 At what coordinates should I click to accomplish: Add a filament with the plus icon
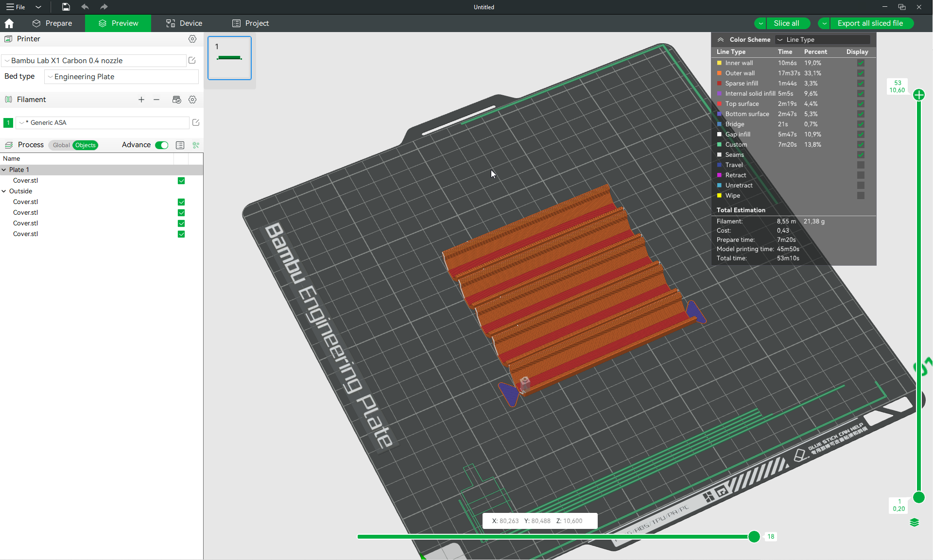pyautogui.click(x=141, y=100)
